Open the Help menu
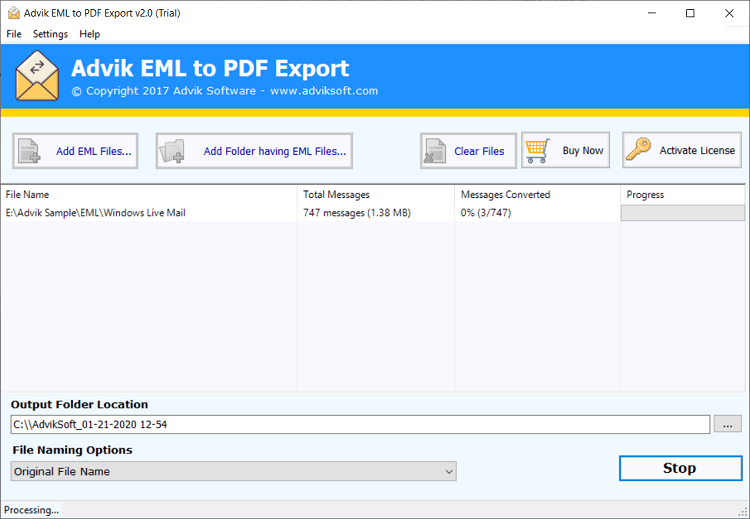750x519 pixels. click(x=89, y=34)
